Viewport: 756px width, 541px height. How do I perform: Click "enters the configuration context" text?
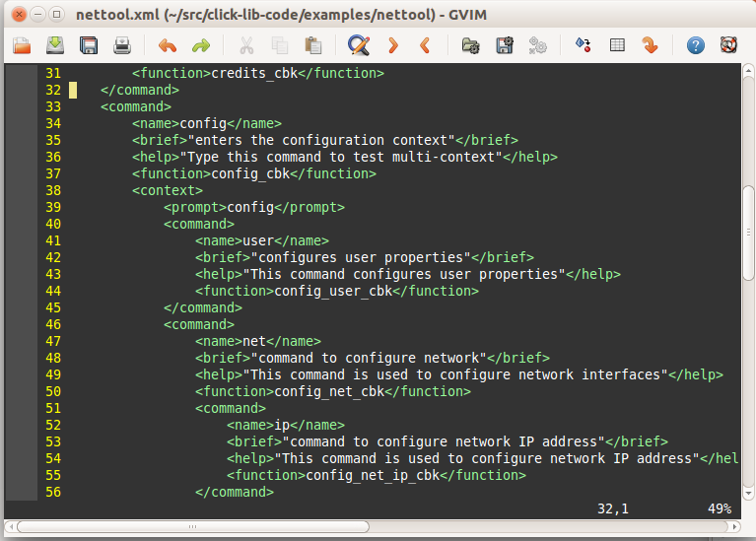click(x=321, y=140)
